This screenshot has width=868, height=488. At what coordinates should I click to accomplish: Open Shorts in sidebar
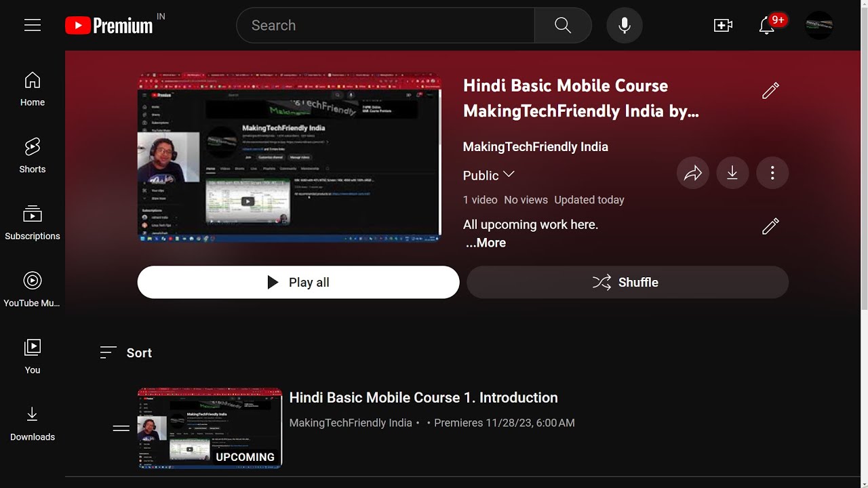pos(33,156)
